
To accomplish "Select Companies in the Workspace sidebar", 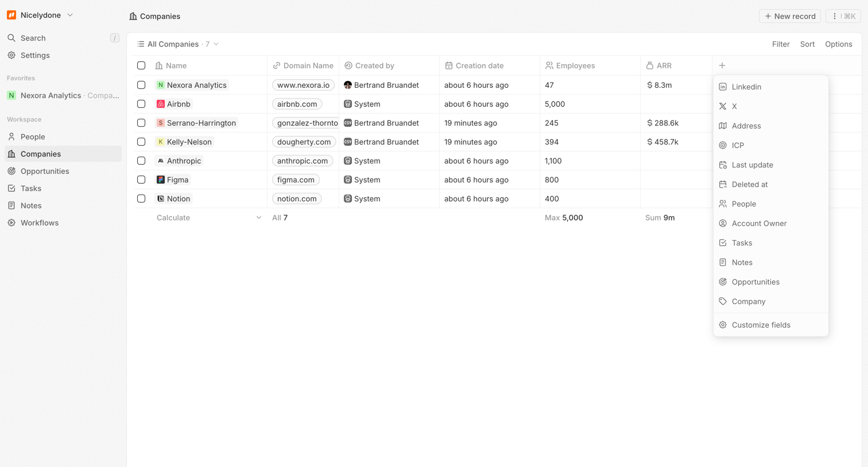I will click(63, 154).
